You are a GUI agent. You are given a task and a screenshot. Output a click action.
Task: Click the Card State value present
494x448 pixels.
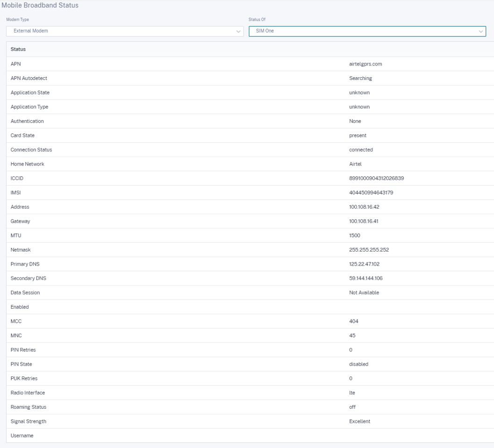point(358,136)
